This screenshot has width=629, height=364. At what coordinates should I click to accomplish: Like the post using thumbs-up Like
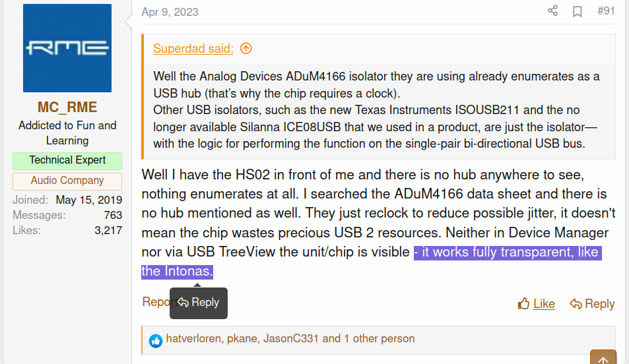tap(537, 304)
